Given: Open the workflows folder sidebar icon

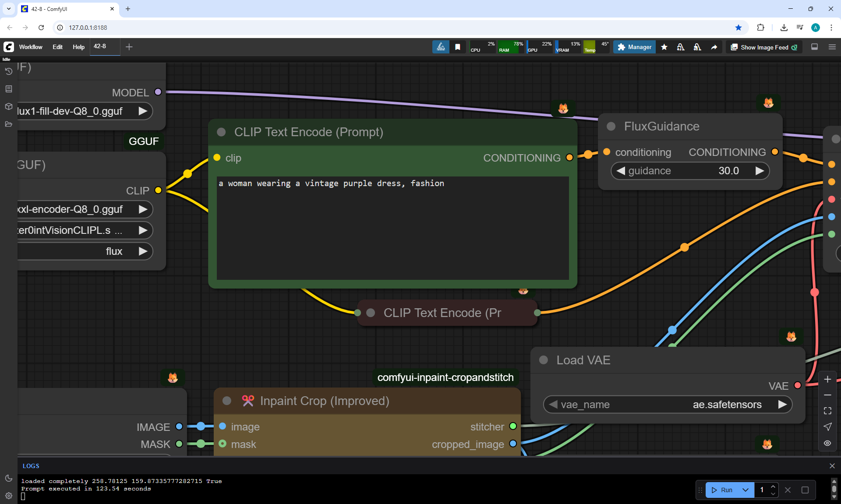Looking at the screenshot, I should click(x=8, y=124).
